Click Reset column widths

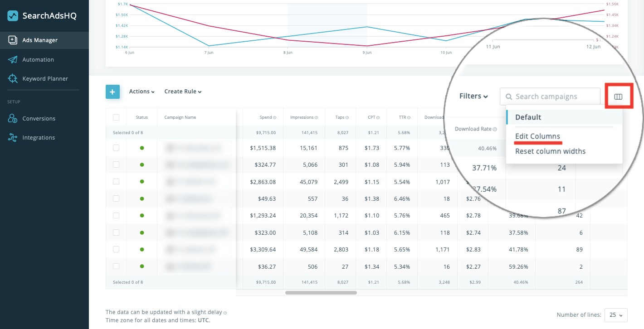pos(550,151)
